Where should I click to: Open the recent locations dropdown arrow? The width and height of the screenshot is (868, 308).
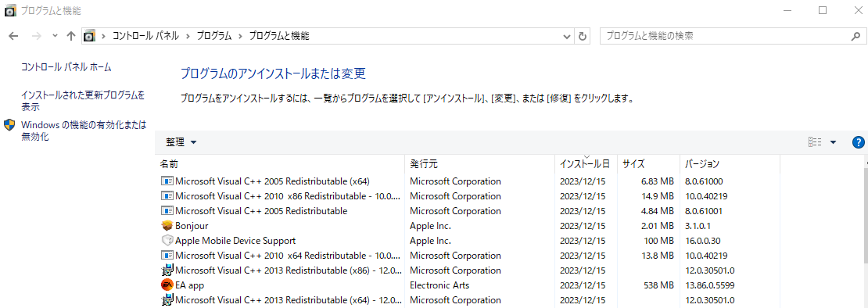(x=55, y=36)
